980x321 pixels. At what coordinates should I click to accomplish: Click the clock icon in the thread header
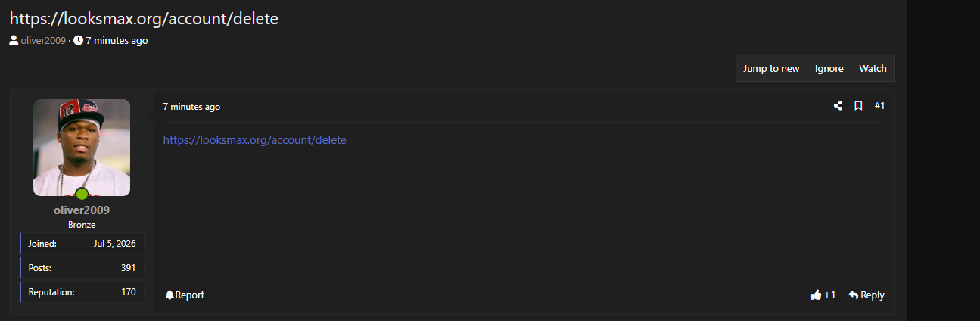point(78,40)
